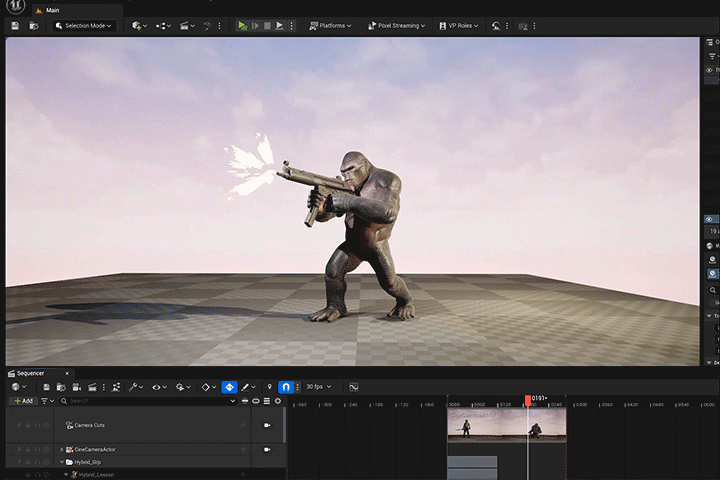Viewport: 720px width, 480px height.
Task: Open the cinematics clapperboard dropdown
Action: pyautogui.click(x=187, y=26)
